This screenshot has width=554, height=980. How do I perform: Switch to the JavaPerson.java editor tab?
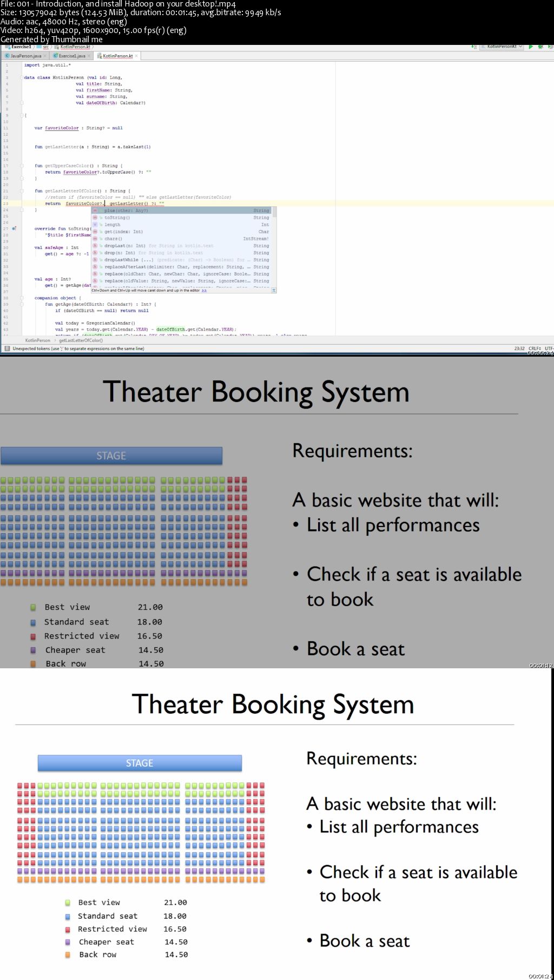coord(25,56)
